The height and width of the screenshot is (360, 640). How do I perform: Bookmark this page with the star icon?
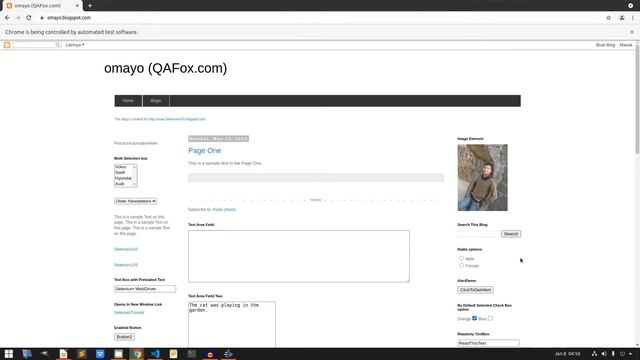coord(609,18)
